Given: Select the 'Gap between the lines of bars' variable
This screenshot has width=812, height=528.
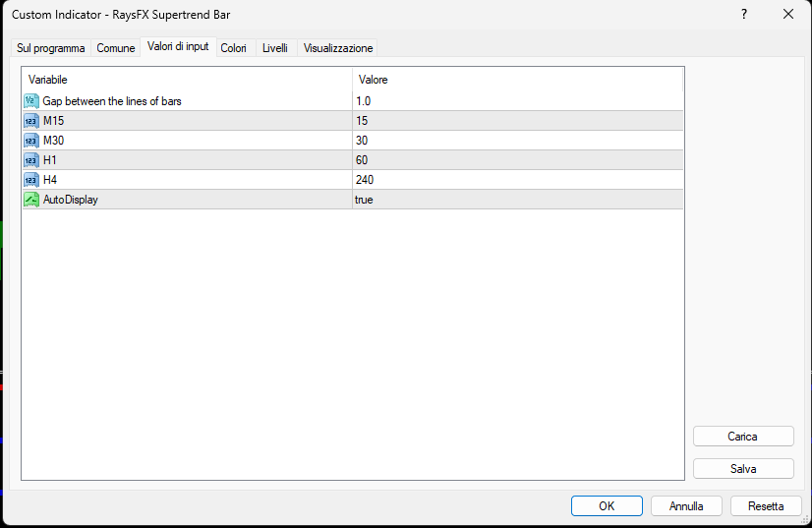Looking at the screenshot, I should [x=112, y=101].
